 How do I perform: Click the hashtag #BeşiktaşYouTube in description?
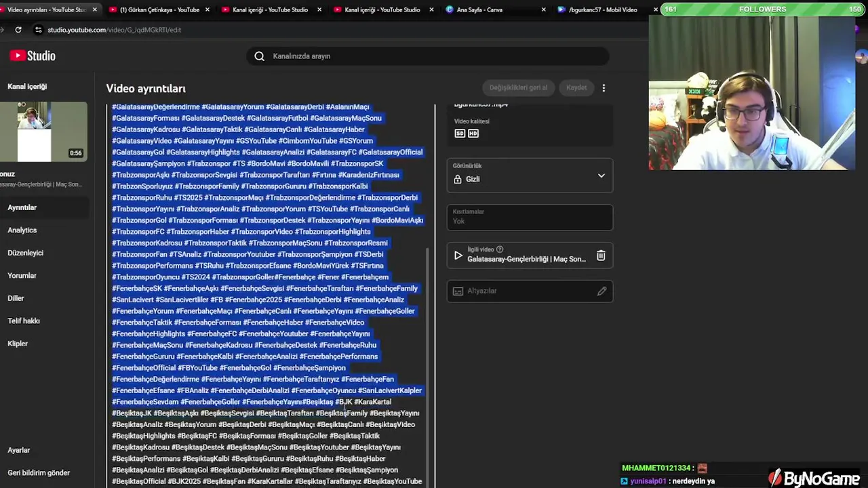pyautogui.click(x=393, y=481)
